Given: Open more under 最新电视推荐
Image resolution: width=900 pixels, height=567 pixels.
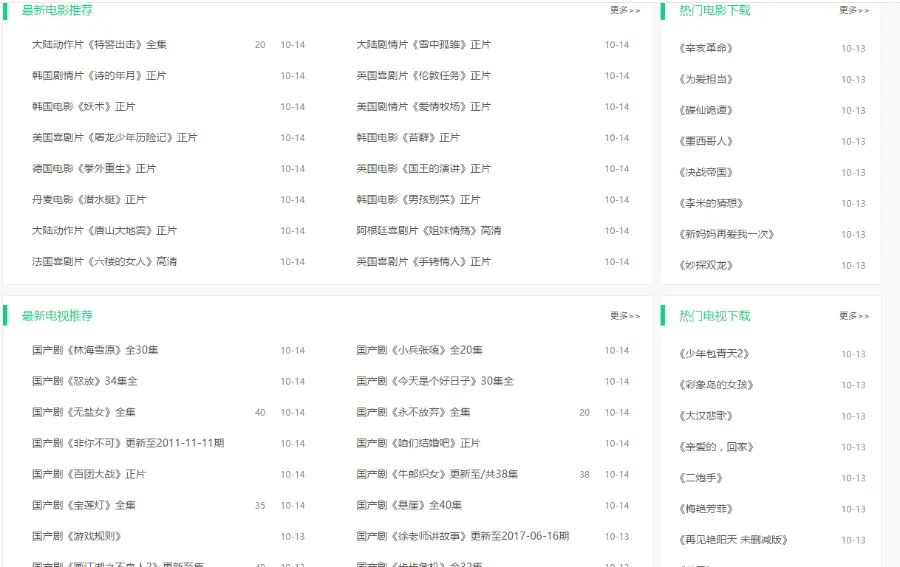Looking at the screenshot, I should pos(625,316).
